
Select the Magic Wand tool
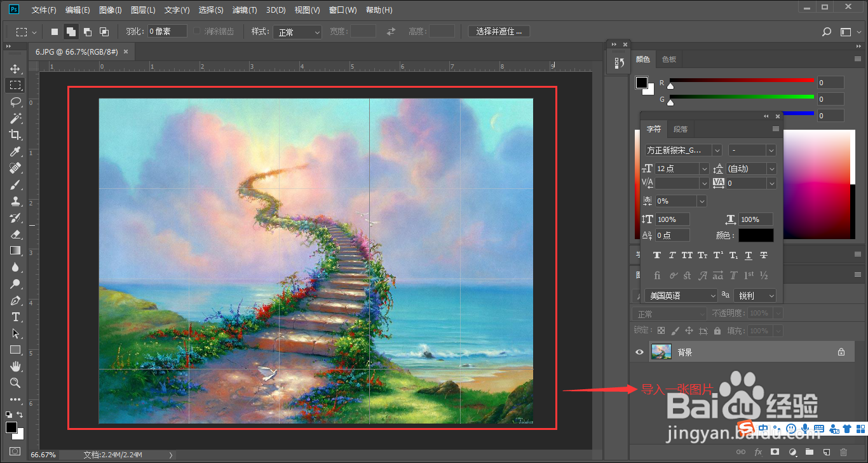coord(15,118)
